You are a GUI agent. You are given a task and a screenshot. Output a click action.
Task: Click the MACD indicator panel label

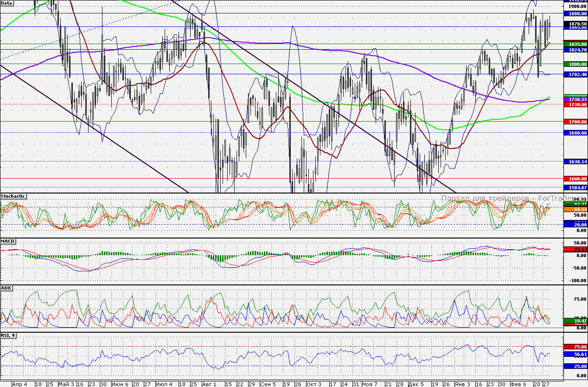point(7,242)
